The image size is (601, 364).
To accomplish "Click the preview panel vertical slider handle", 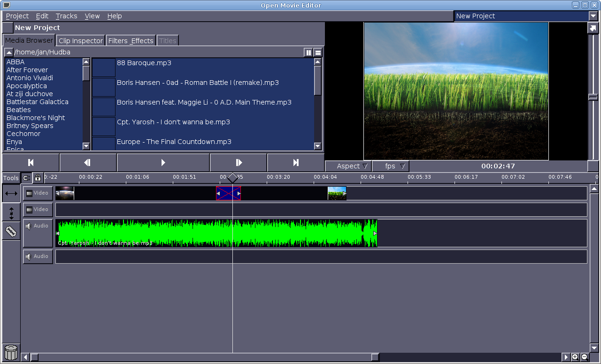I will tap(593, 97).
